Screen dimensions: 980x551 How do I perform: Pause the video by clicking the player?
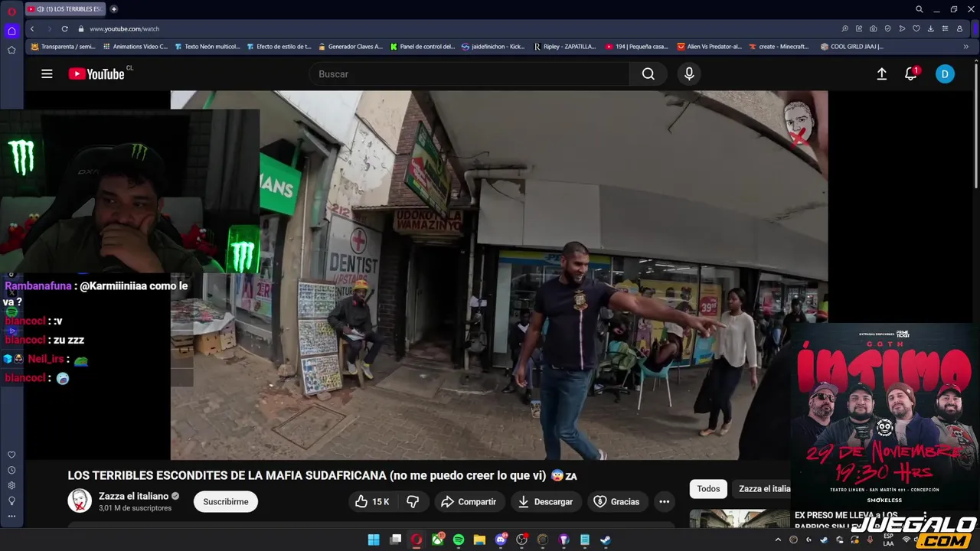[498, 275]
